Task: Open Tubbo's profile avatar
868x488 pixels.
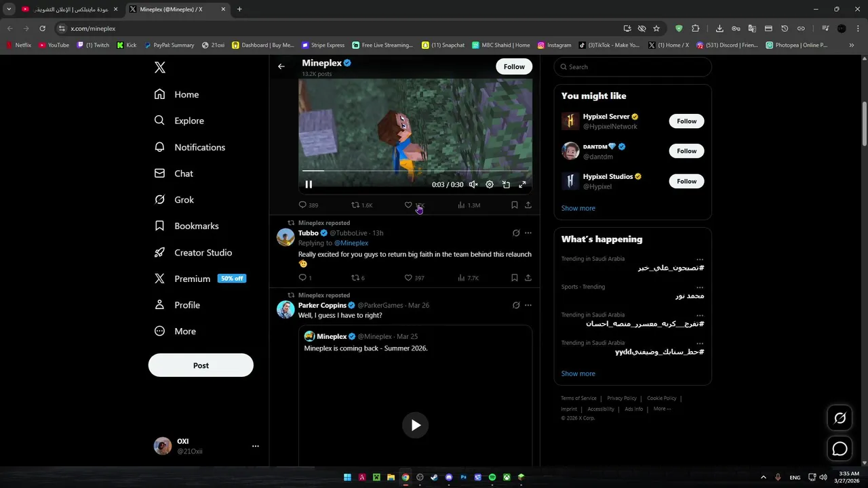Action: [285, 237]
